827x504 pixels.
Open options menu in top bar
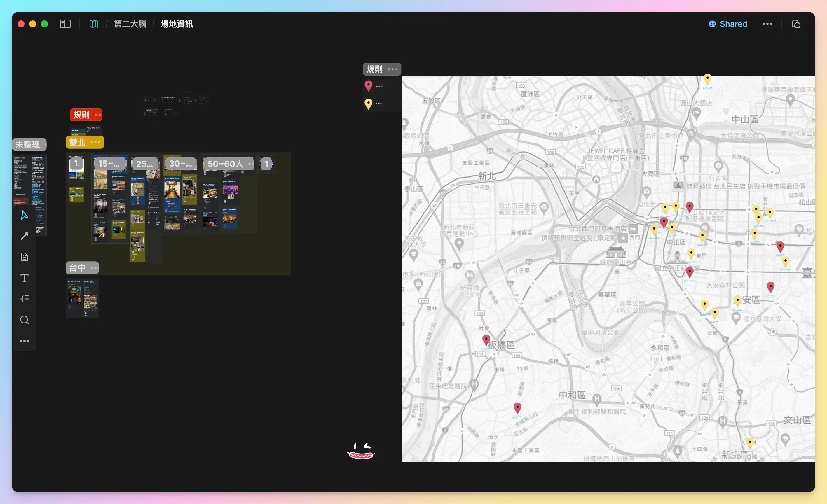(x=767, y=24)
